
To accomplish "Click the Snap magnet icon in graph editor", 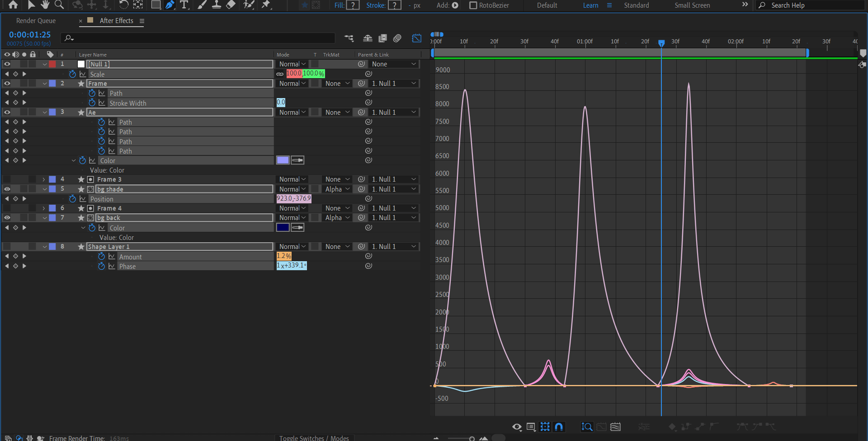I will [559, 427].
